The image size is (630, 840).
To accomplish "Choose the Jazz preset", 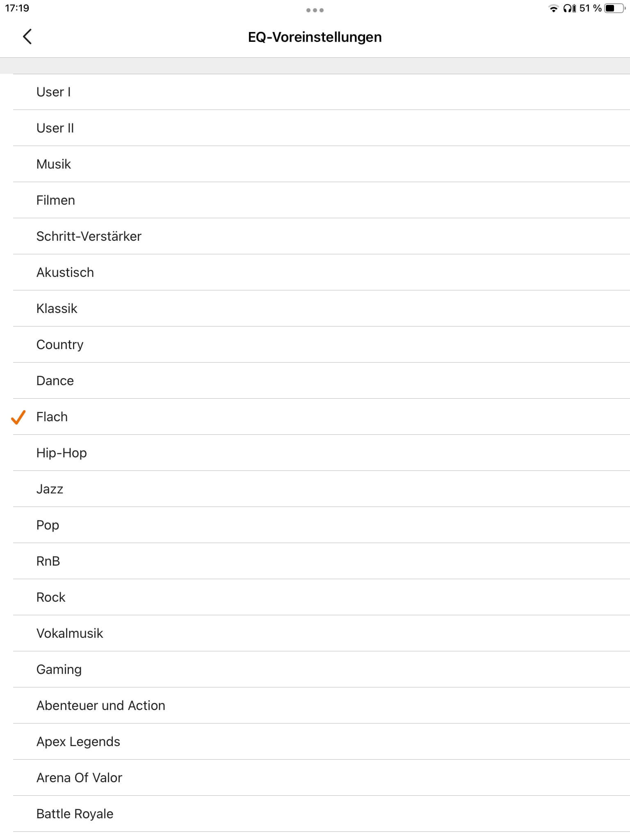I will [x=50, y=489].
